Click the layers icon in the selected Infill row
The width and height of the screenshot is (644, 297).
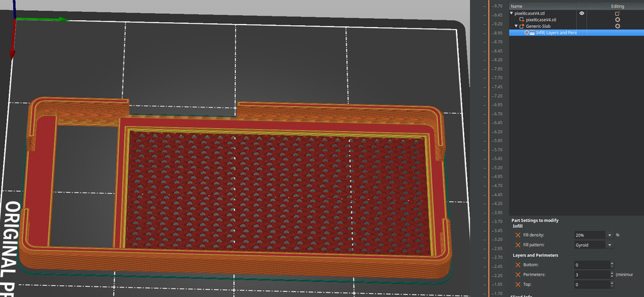click(x=532, y=33)
